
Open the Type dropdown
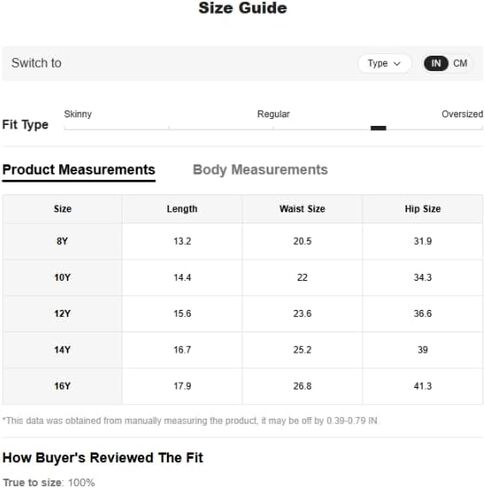pyautogui.click(x=384, y=63)
